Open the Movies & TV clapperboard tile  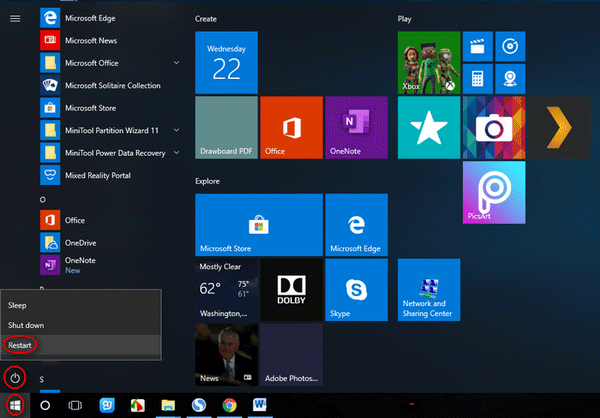point(478,46)
